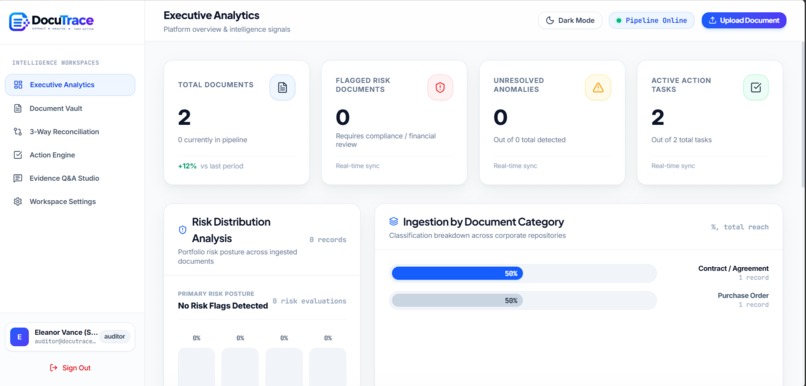The width and height of the screenshot is (806, 386).
Task: Open Evidence Q&A Studio
Action: [70, 178]
